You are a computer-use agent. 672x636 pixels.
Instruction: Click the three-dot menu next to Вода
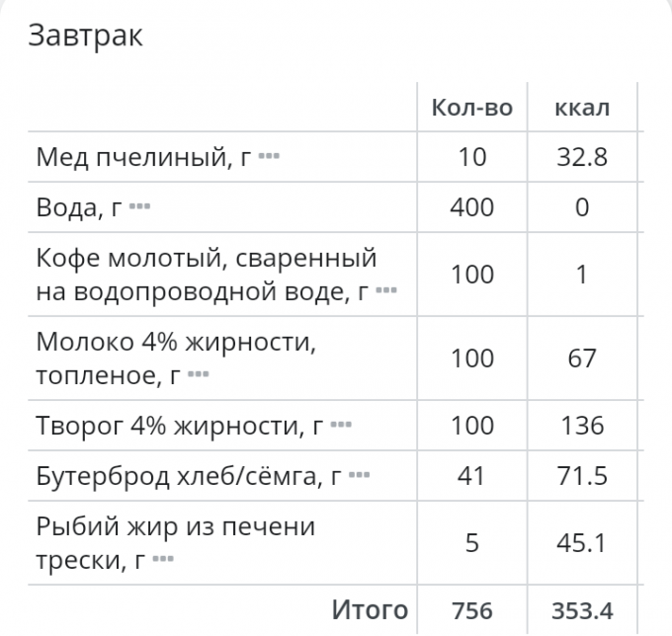pos(139,206)
